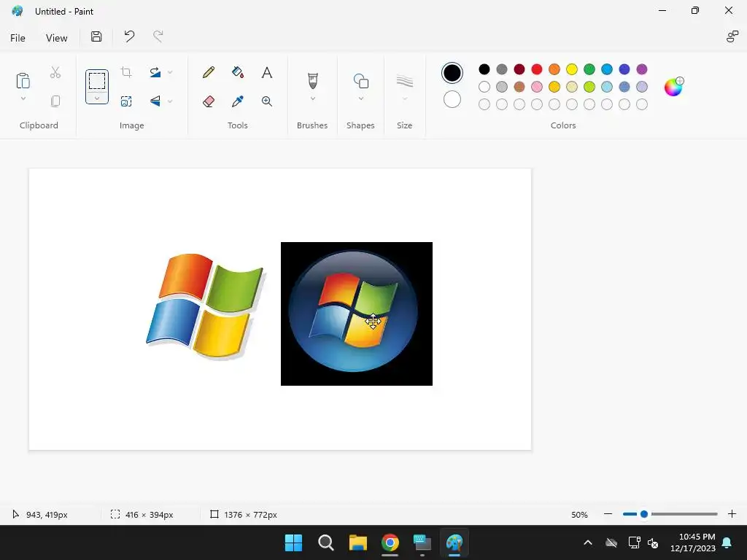Screen dimensions: 747x560
Task: Pick the red color swatch
Action: click(536, 69)
